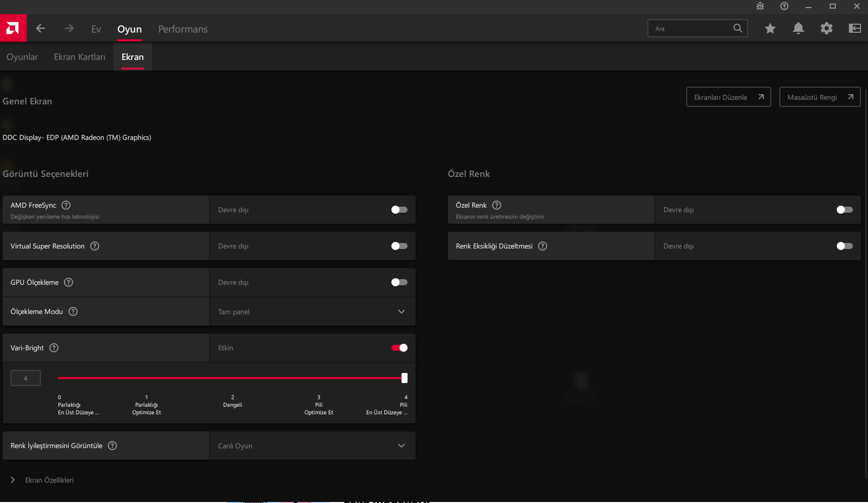Open the bug report icon
This screenshot has height=503, width=868.
[760, 6]
